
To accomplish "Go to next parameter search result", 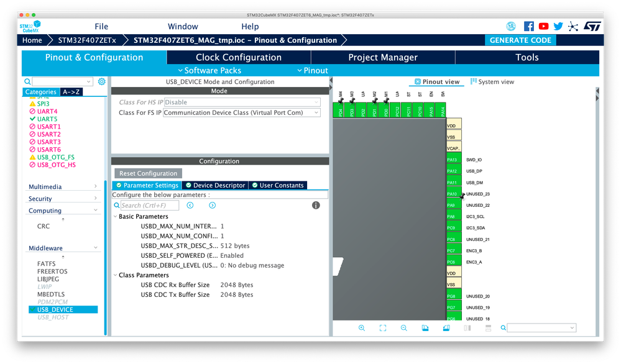I will click(x=212, y=206).
